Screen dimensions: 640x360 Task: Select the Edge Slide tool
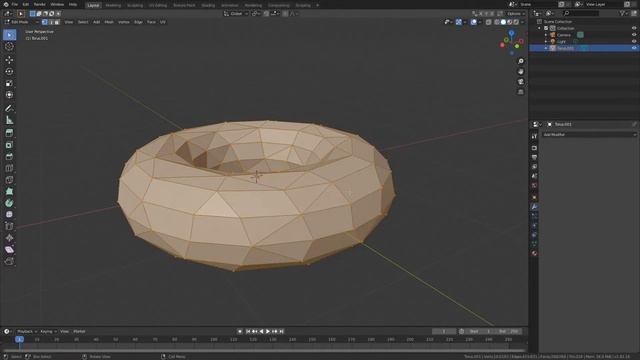point(9,227)
